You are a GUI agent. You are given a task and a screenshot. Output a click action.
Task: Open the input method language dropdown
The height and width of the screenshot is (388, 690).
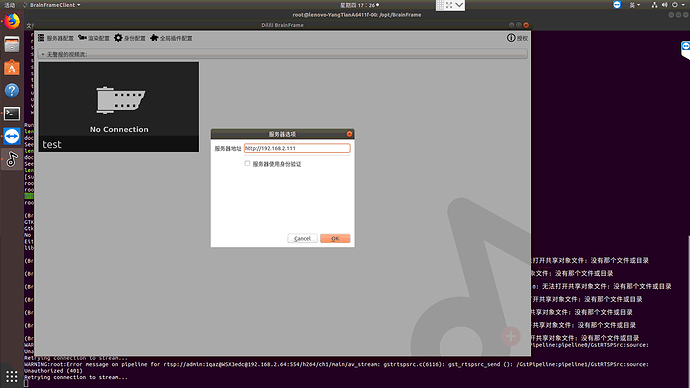coord(635,5)
